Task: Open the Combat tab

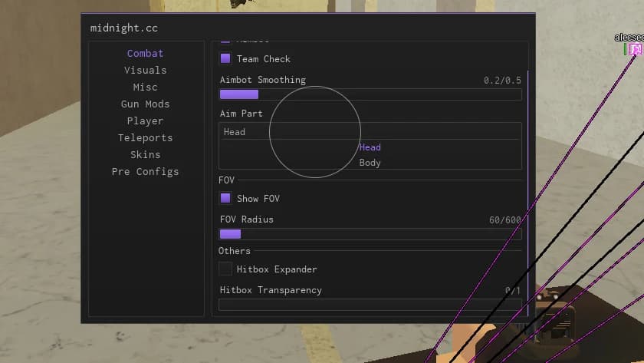Action: coord(145,54)
